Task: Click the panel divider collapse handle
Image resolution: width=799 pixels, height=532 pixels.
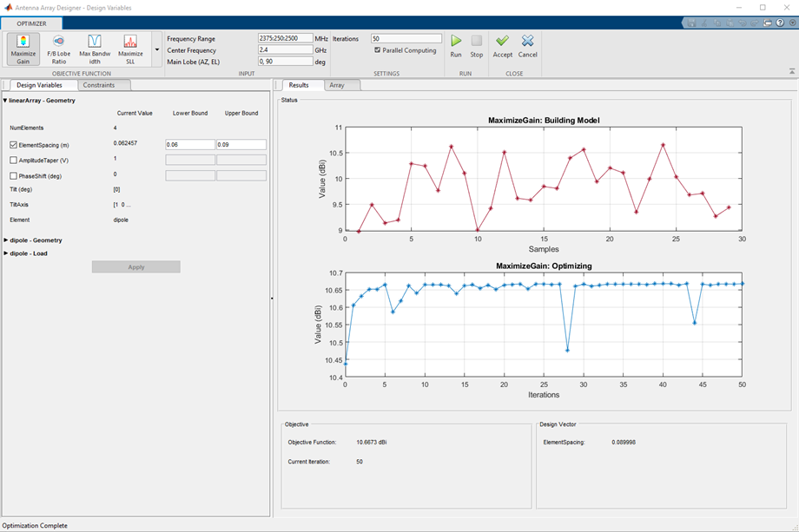Action: [x=272, y=299]
